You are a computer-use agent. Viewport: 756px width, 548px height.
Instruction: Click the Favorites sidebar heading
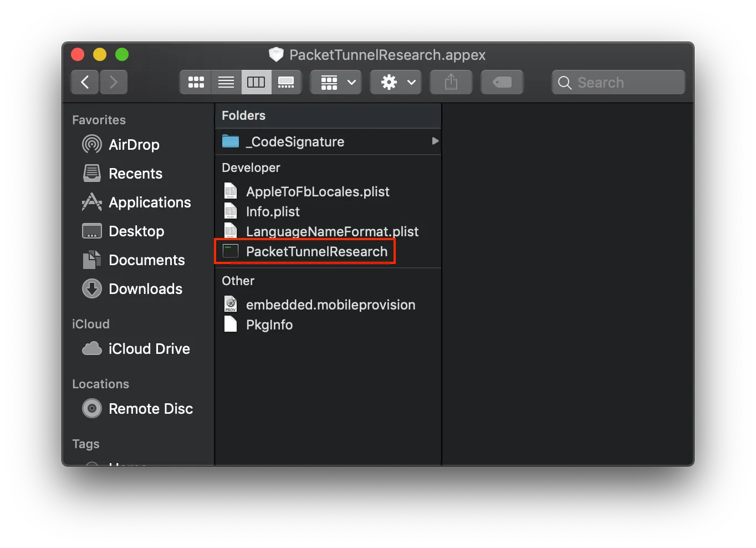pos(99,120)
